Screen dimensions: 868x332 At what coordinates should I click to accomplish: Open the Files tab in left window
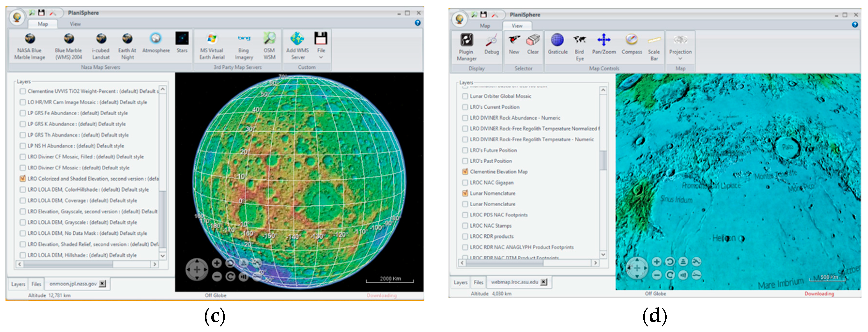pos(36,284)
